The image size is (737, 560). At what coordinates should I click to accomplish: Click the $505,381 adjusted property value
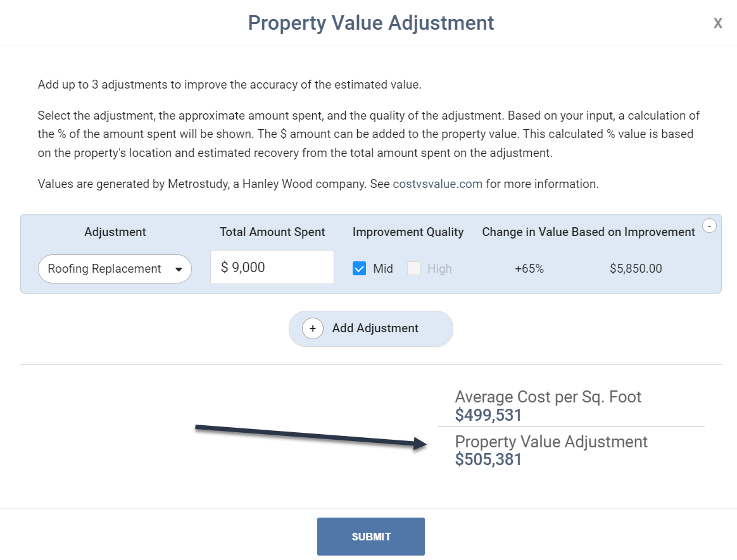click(x=488, y=459)
